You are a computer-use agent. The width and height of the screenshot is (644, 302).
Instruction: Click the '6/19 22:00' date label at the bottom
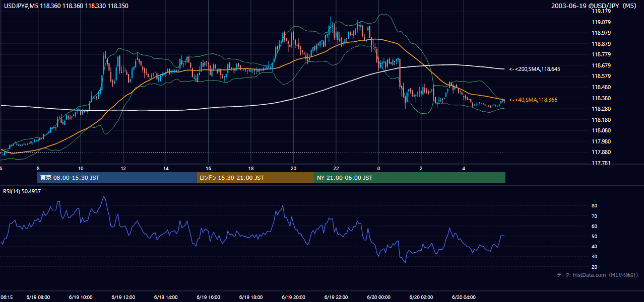[x=336, y=297]
